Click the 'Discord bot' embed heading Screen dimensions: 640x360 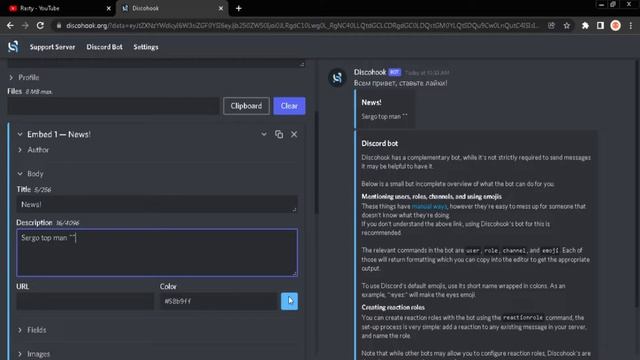click(x=380, y=143)
